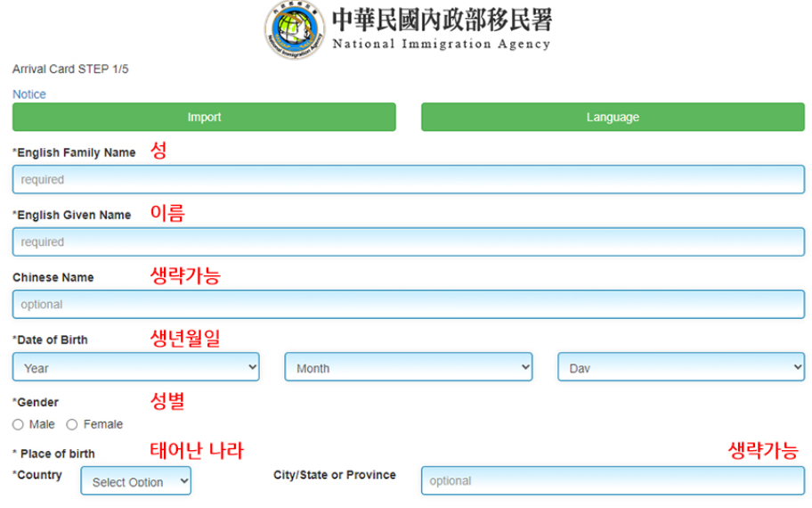812x508 pixels.
Task: Focus the English Family Name field
Action: tap(409, 179)
